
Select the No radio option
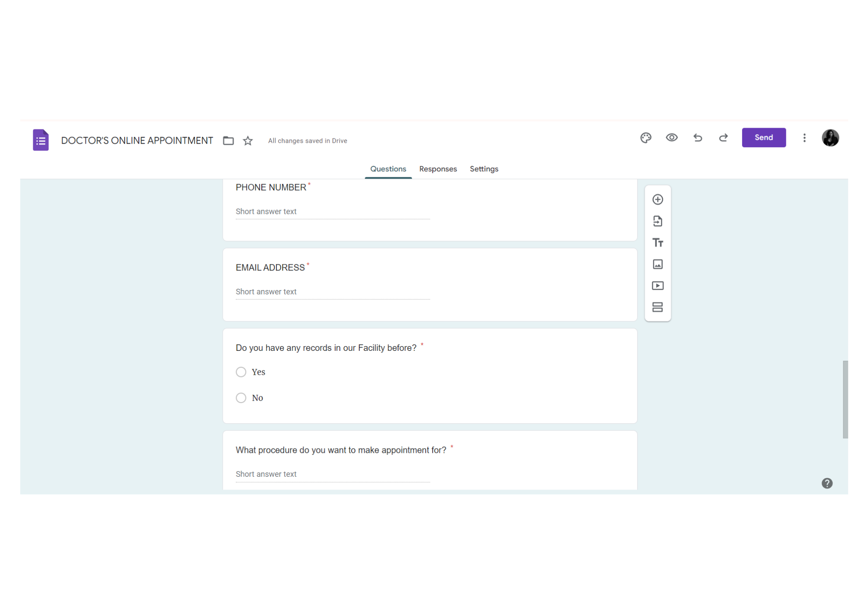[241, 398]
